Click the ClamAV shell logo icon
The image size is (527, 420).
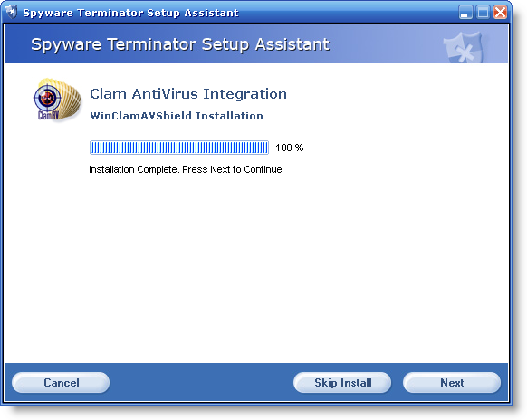pos(57,100)
